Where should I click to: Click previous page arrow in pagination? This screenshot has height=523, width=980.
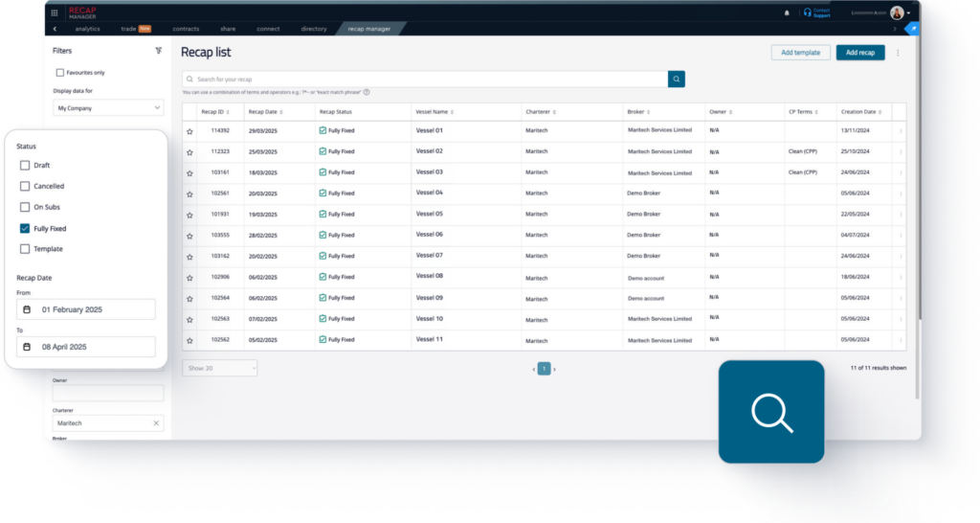(533, 369)
